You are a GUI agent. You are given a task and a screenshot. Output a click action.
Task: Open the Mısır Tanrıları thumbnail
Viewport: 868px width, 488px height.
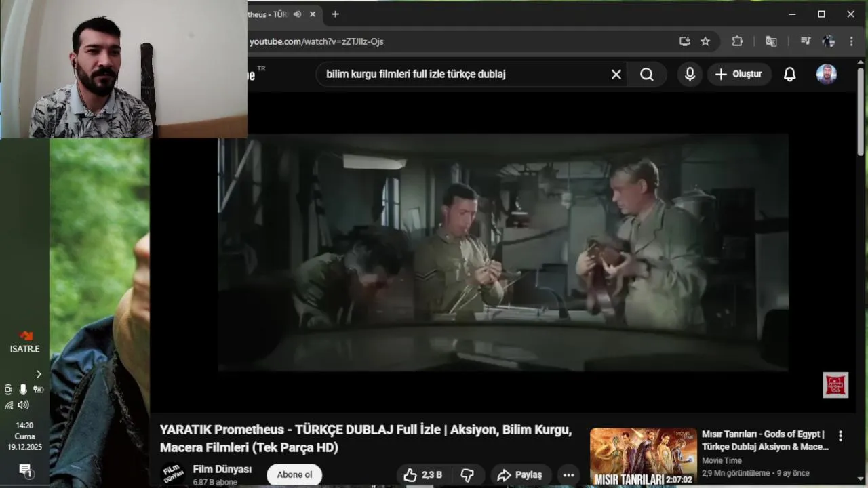[x=643, y=457]
